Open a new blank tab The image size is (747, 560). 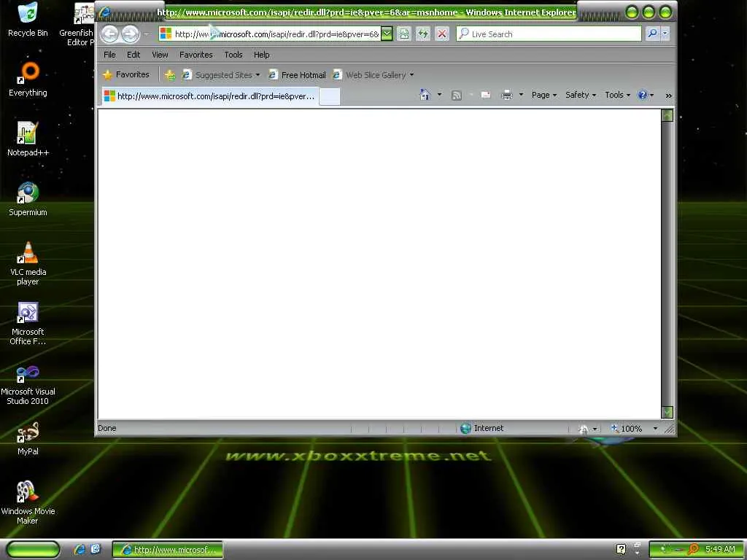(329, 97)
